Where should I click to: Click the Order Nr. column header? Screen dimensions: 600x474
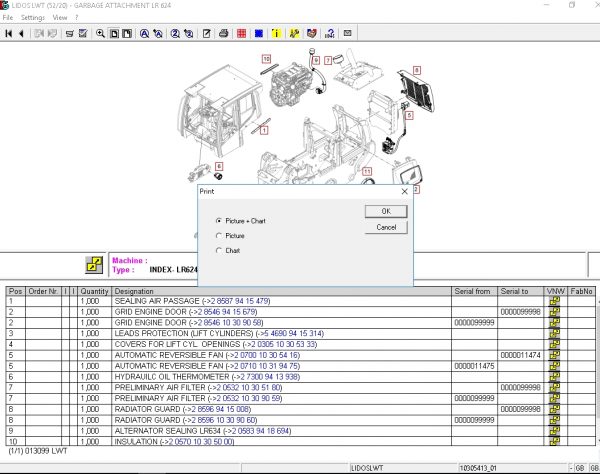click(x=43, y=291)
